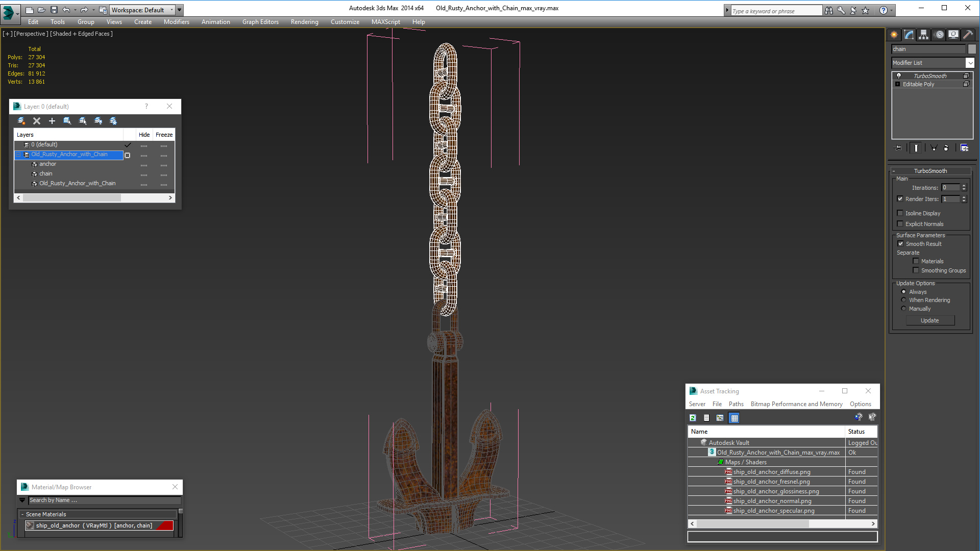
Task: Select the When Rendering update option
Action: (903, 300)
